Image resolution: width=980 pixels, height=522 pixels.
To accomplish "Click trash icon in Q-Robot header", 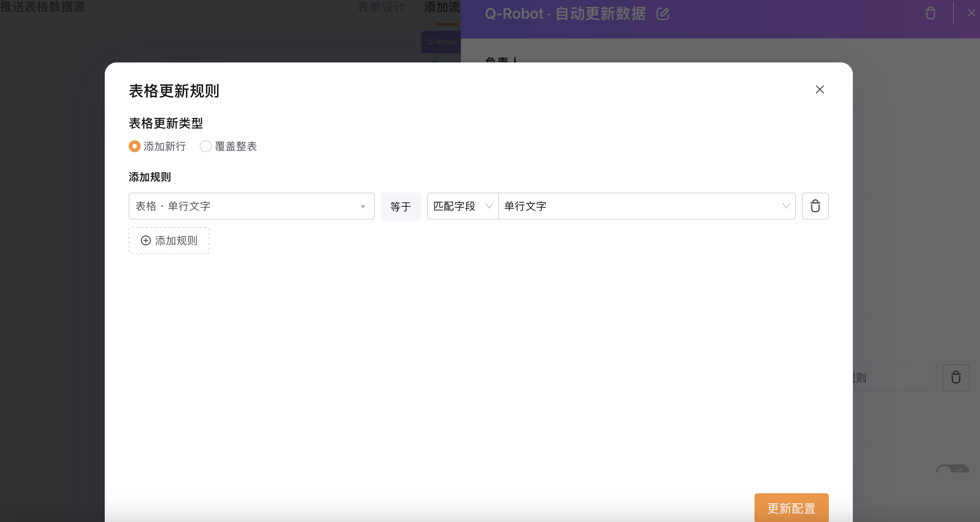I will (931, 13).
